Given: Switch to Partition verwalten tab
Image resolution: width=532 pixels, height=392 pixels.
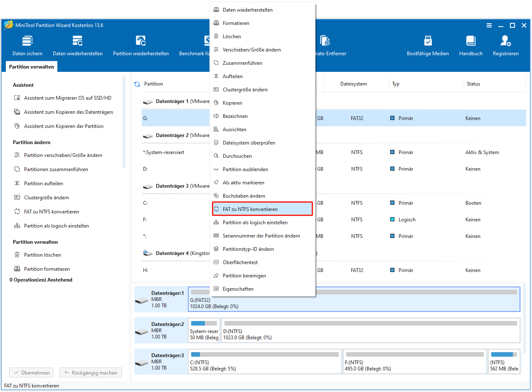Looking at the screenshot, I should click(x=32, y=67).
